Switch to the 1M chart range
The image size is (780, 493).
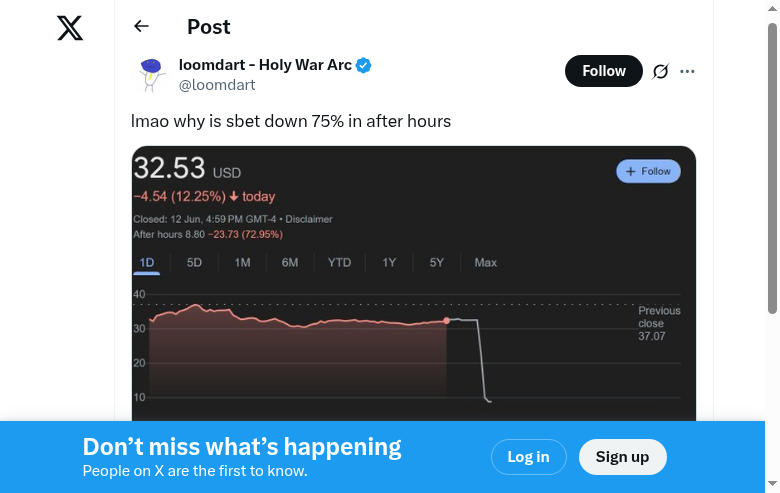(x=242, y=263)
